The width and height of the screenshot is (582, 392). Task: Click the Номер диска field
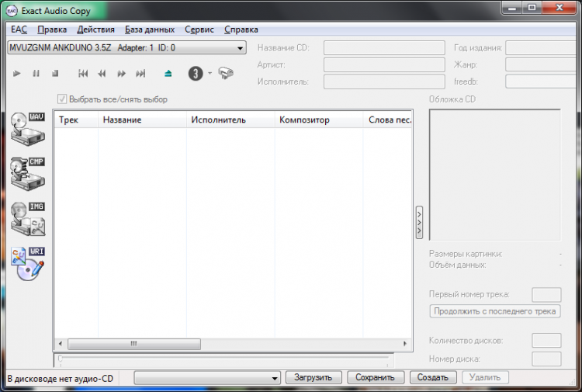pos(546,359)
